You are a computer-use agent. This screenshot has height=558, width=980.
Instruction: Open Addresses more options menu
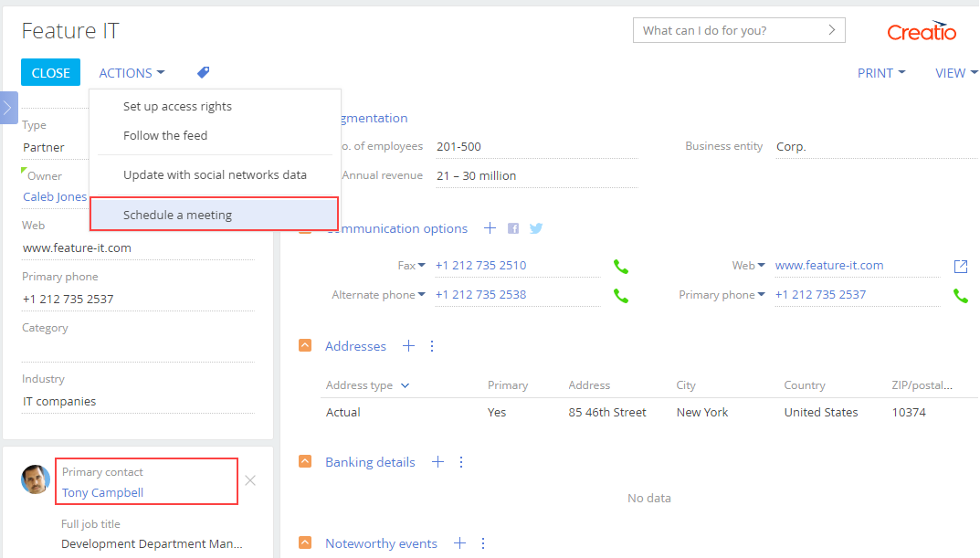[x=432, y=346]
